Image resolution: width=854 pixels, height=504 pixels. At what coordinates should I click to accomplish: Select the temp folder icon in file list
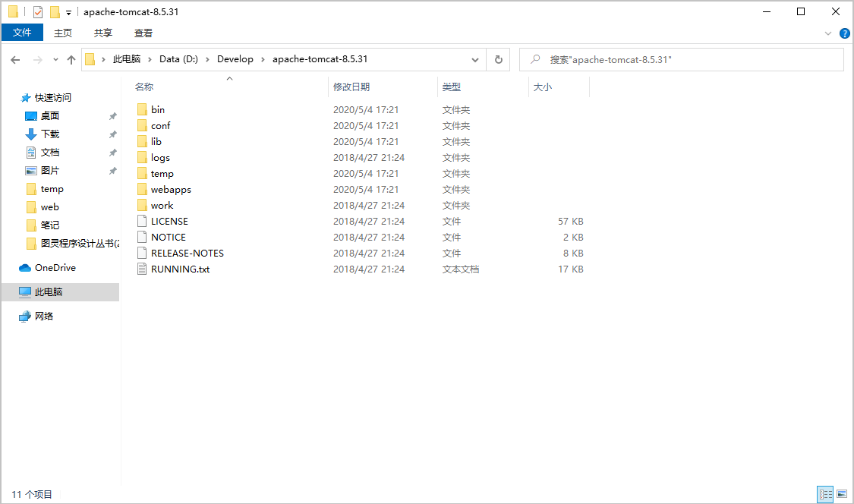point(142,173)
